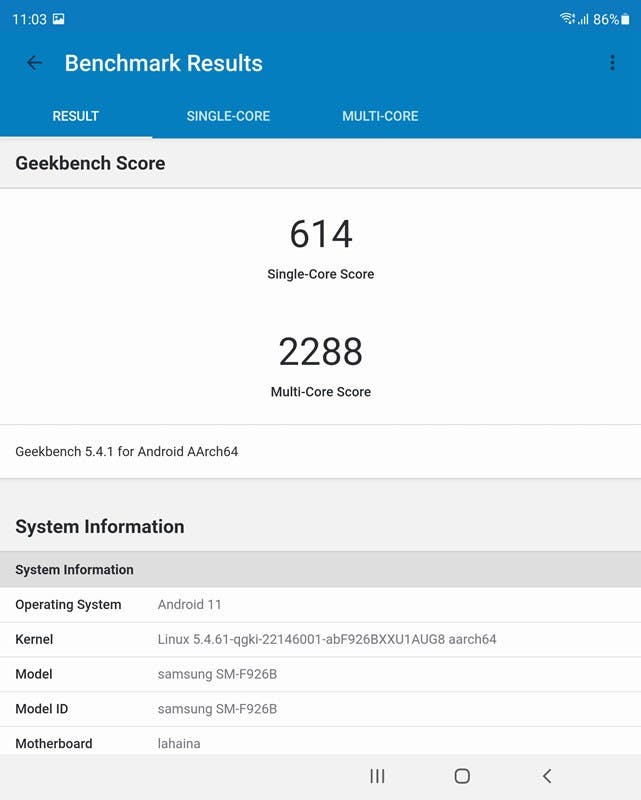Select the Model ID row
This screenshot has height=800, width=641.
click(x=320, y=709)
